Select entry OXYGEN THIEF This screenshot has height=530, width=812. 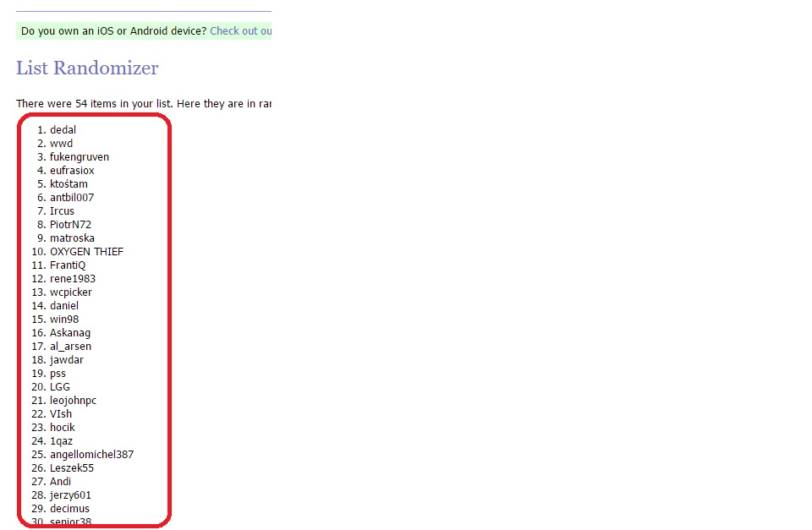coord(86,252)
